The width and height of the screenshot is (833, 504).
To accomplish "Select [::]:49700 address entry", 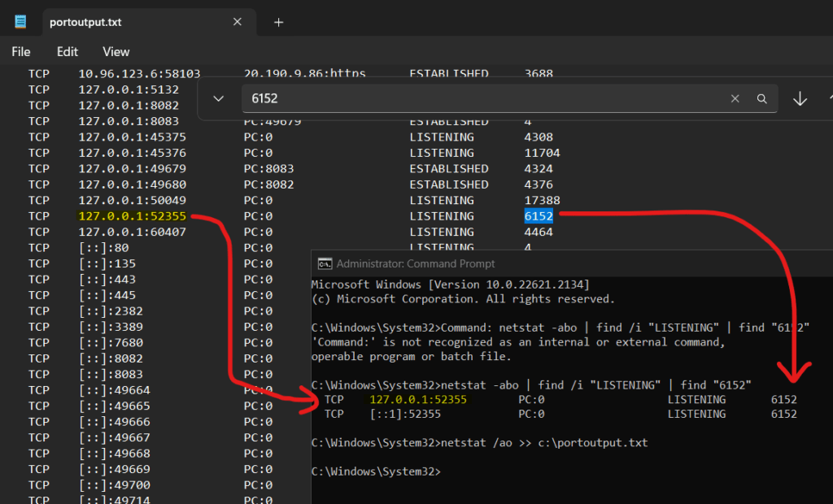I will [114, 484].
